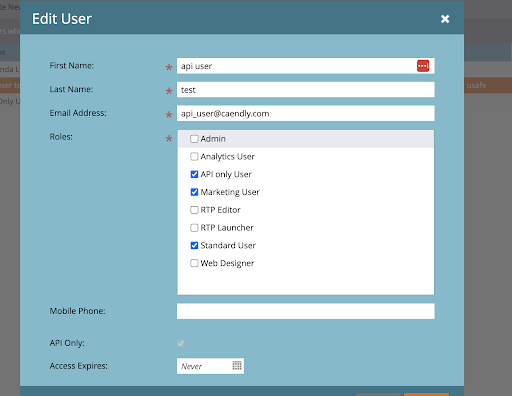Viewport: 512px width, 396px height.
Task: Select the RTP Launcher role checkbox
Action: tap(194, 228)
